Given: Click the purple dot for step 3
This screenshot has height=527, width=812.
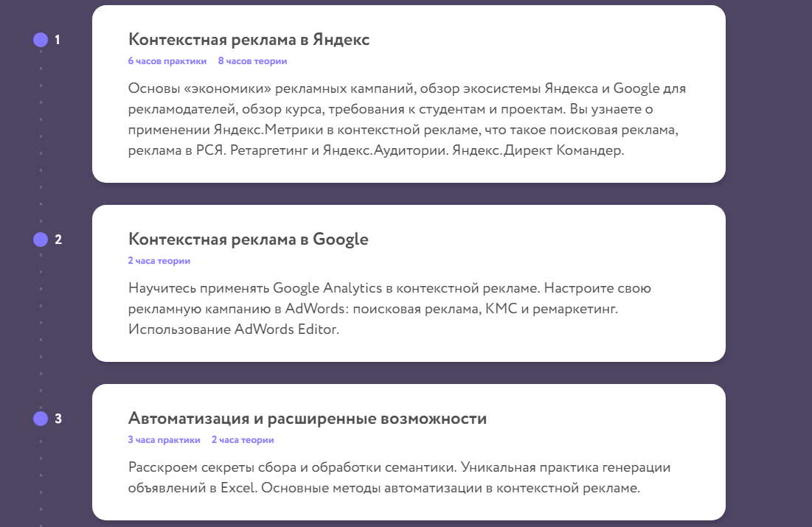Looking at the screenshot, I should click(x=41, y=419).
